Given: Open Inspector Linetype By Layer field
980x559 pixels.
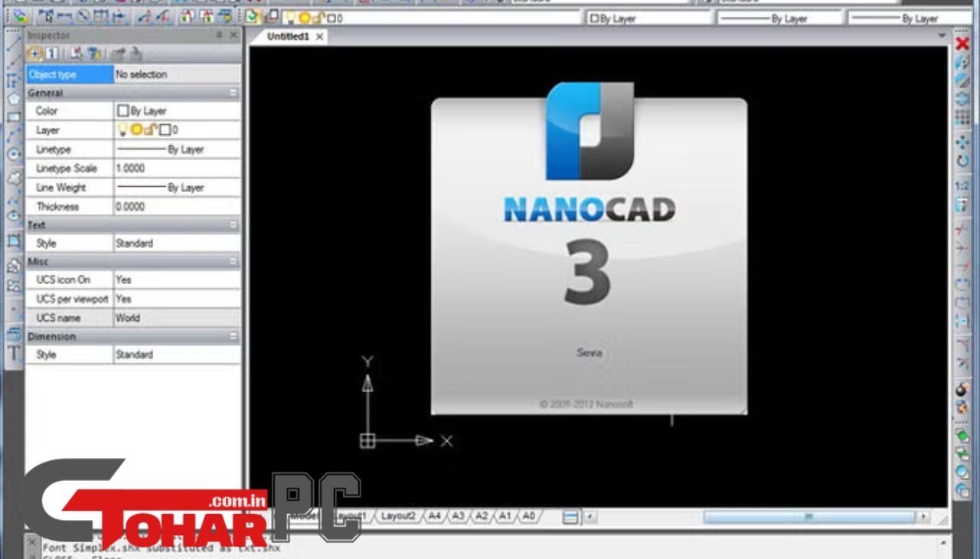Looking at the screenshot, I should click(x=177, y=149).
